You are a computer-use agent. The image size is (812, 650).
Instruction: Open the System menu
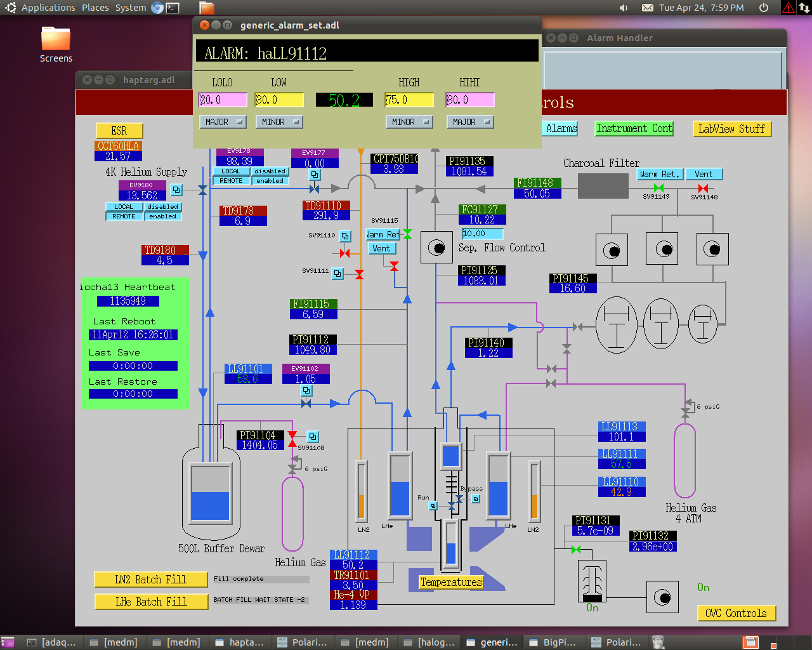(x=131, y=8)
